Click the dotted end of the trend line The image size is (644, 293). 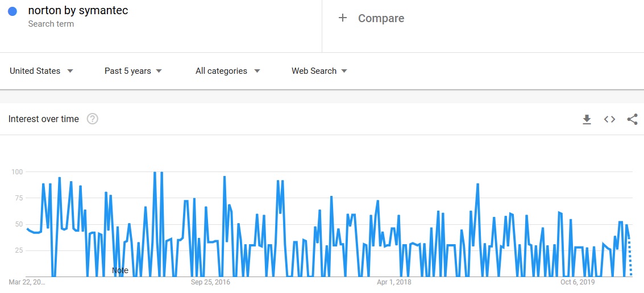630,257
